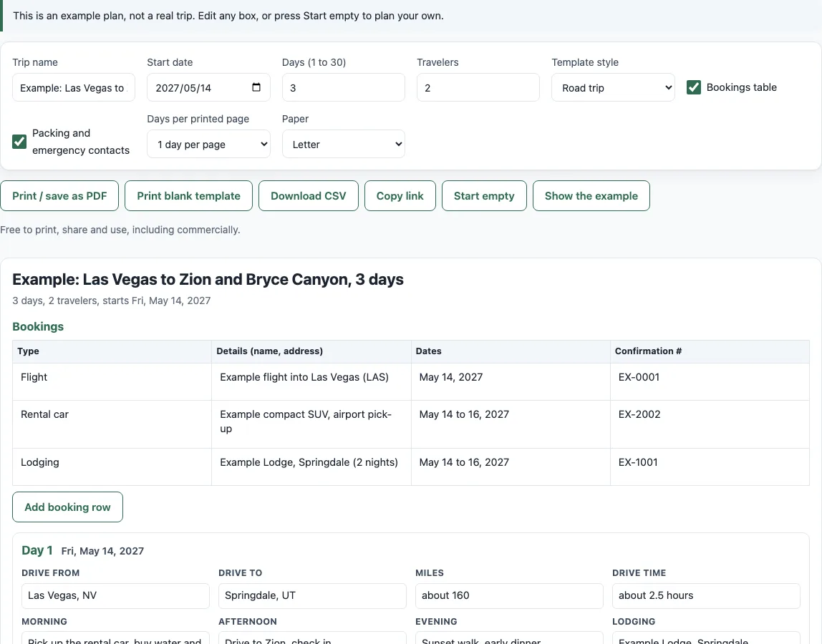The image size is (822, 644).
Task: Add a booking row
Action: [67, 507]
